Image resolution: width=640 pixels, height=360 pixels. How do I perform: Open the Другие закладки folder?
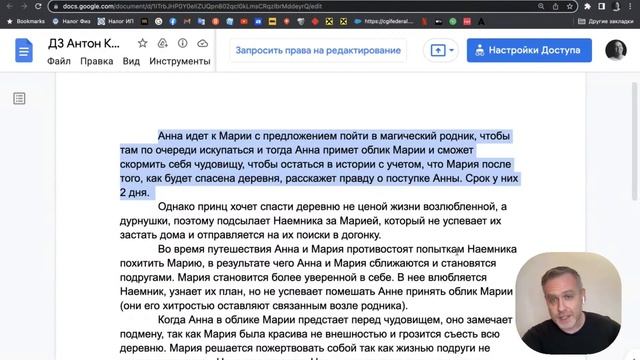(606, 21)
